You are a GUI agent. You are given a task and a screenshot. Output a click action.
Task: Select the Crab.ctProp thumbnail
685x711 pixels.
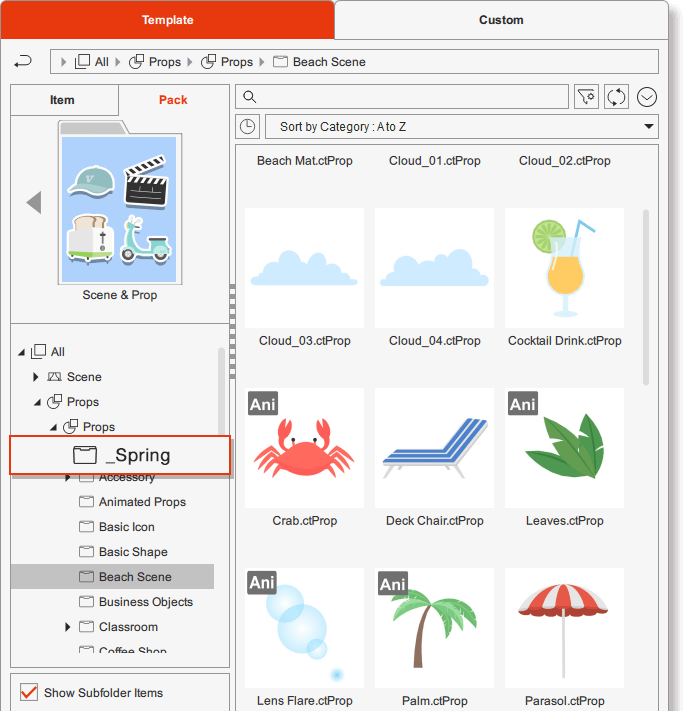(x=304, y=448)
